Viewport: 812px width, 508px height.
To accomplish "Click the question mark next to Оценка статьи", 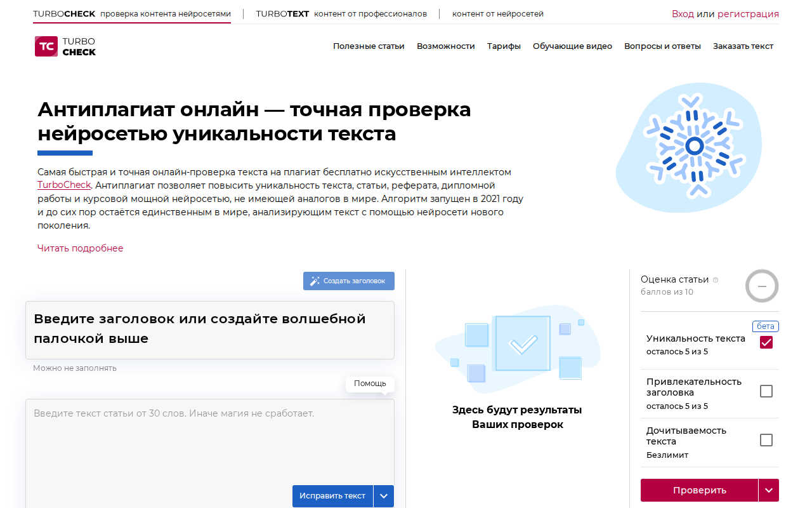I will (716, 280).
